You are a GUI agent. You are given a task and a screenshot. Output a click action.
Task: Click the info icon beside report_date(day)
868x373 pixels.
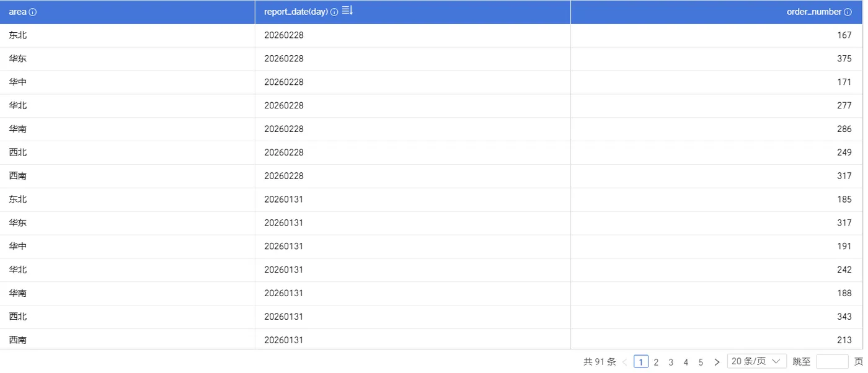(x=334, y=12)
